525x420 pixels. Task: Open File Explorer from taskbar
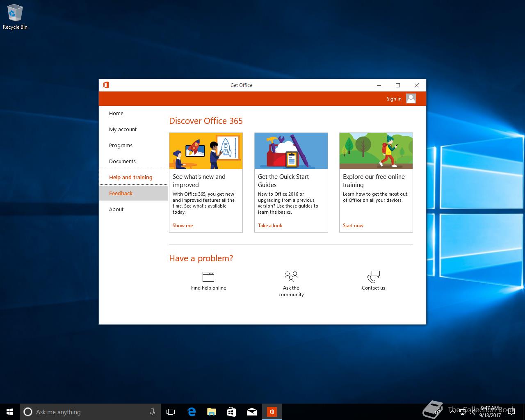[211, 412]
